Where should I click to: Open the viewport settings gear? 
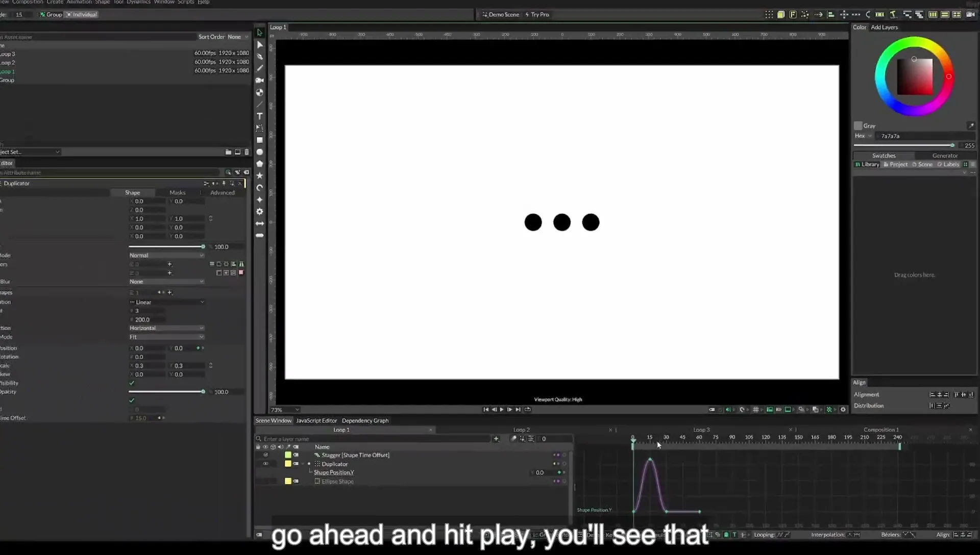pyautogui.click(x=843, y=410)
